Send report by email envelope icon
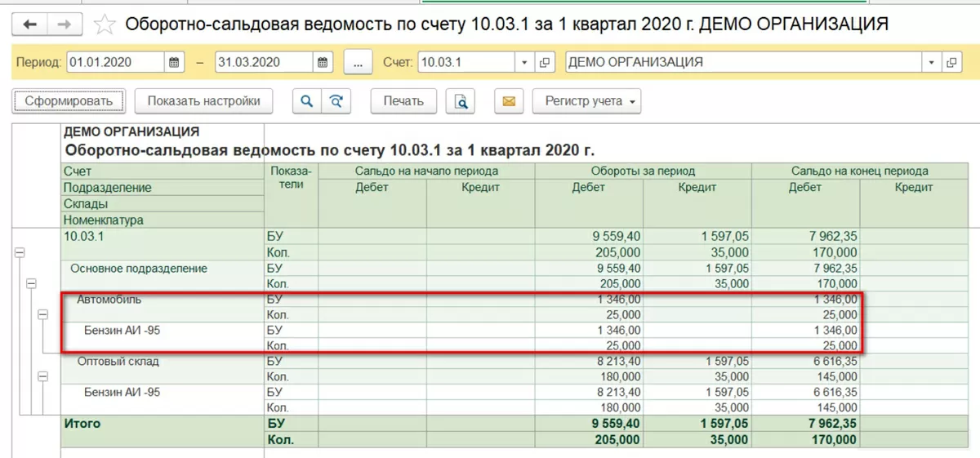Screen dimensions: 980x458 click(508, 101)
